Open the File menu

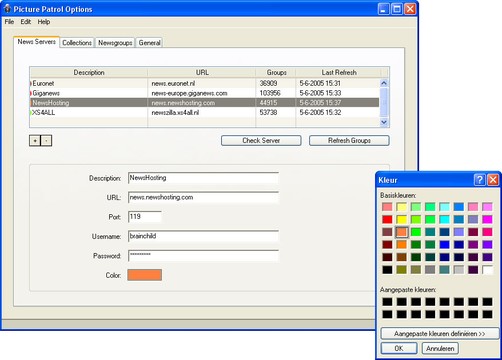point(9,22)
